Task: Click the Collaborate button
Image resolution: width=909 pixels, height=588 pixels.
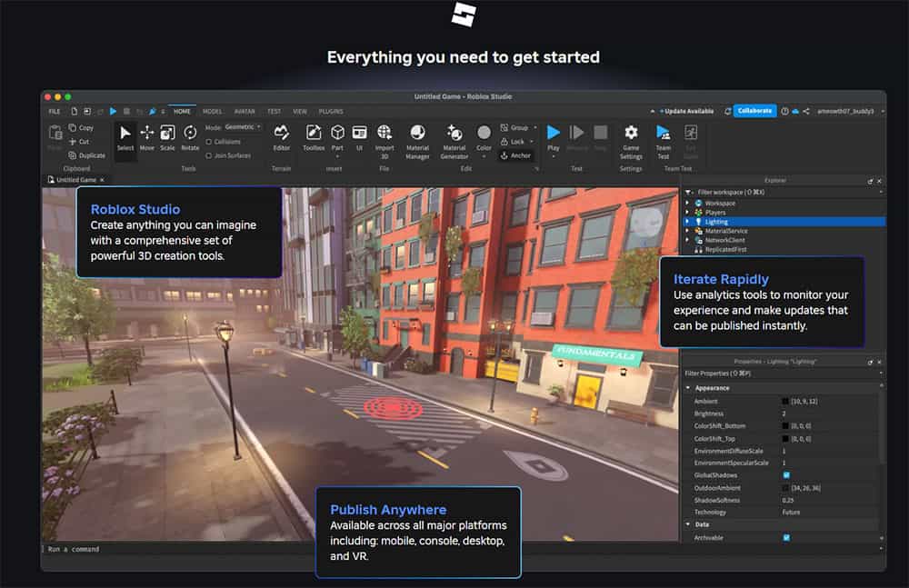Action: (754, 111)
